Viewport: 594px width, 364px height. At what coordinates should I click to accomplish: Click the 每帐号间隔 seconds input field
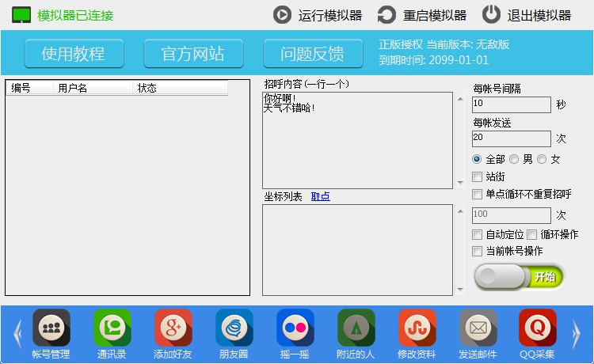(x=512, y=104)
